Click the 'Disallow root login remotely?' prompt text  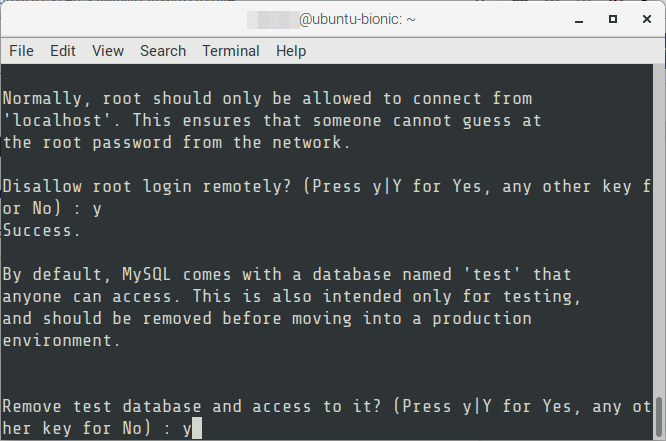coord(147,187)
